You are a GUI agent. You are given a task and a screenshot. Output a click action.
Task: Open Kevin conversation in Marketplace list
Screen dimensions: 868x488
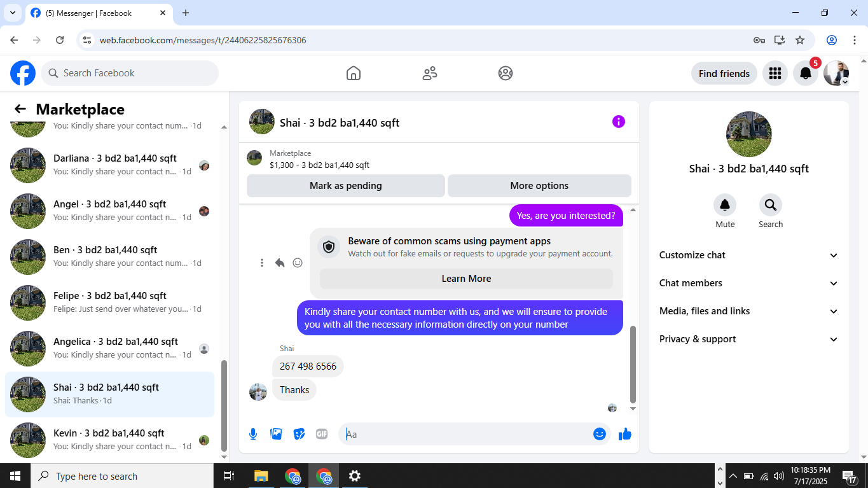tap(109, 440)
